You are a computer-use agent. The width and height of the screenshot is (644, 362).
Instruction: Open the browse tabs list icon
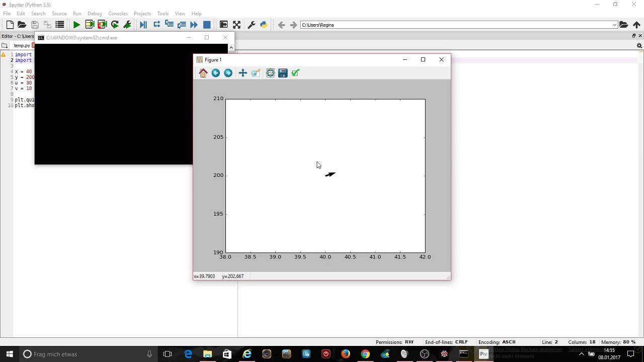[60, 25]
